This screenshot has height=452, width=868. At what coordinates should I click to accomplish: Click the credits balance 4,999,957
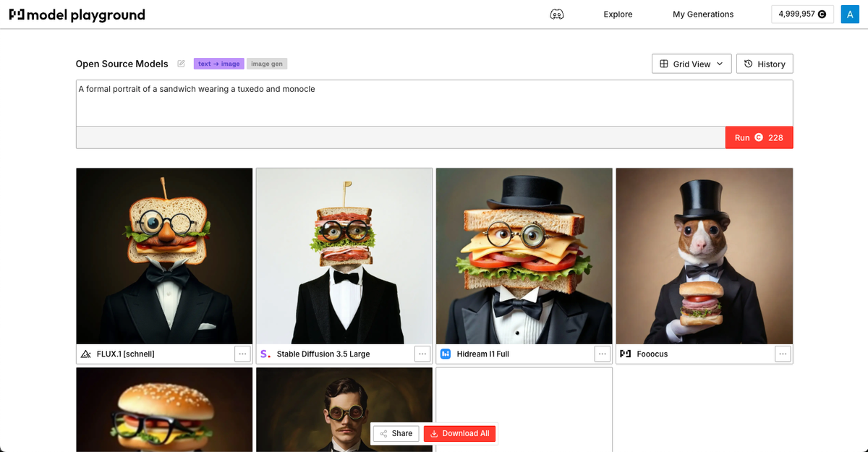click(802, 14)
